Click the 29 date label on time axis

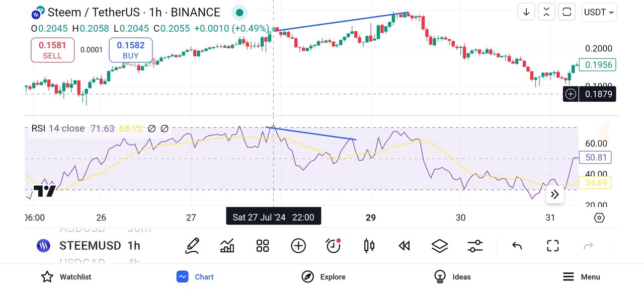click(x=371, y=217)
